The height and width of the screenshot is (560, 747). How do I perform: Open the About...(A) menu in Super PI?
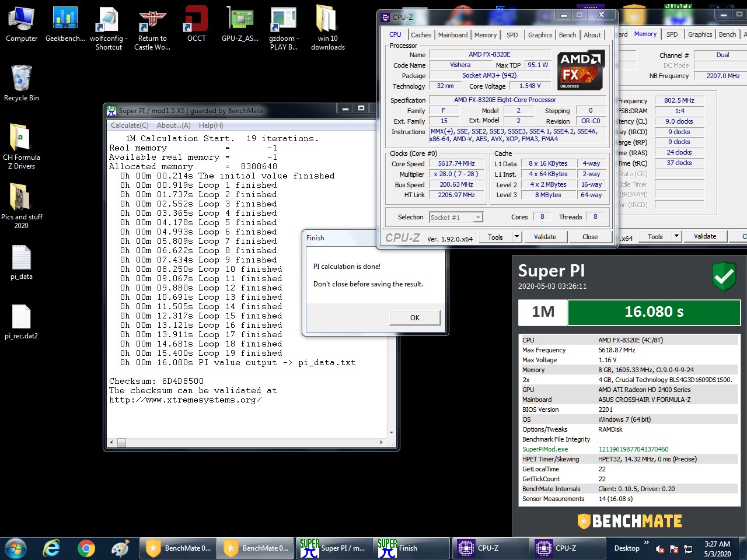point(173,125)
